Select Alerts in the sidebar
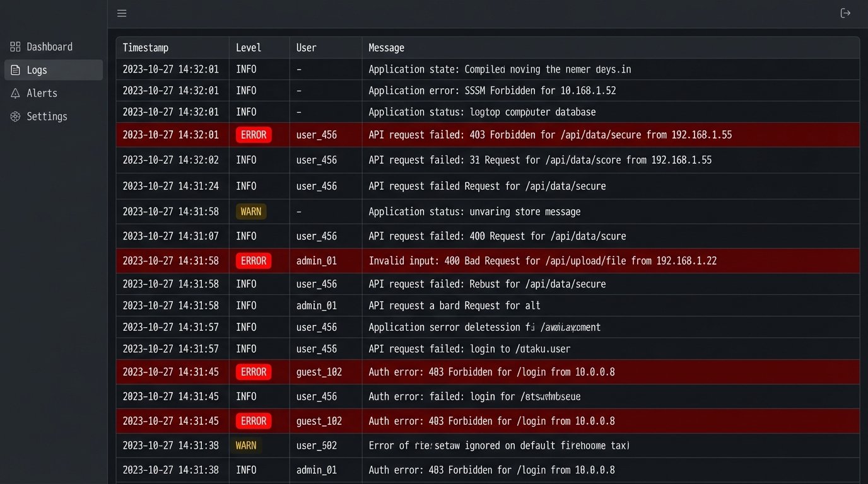Image resolution: width=868 pixels, height=484 pixels. point(42,93)
